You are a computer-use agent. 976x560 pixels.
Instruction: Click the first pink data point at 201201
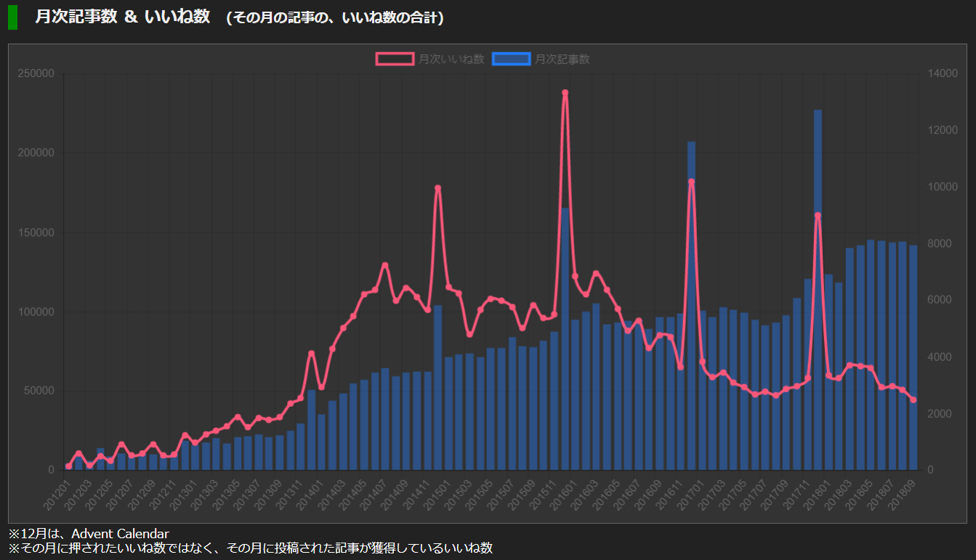click(x=68, y=466)
